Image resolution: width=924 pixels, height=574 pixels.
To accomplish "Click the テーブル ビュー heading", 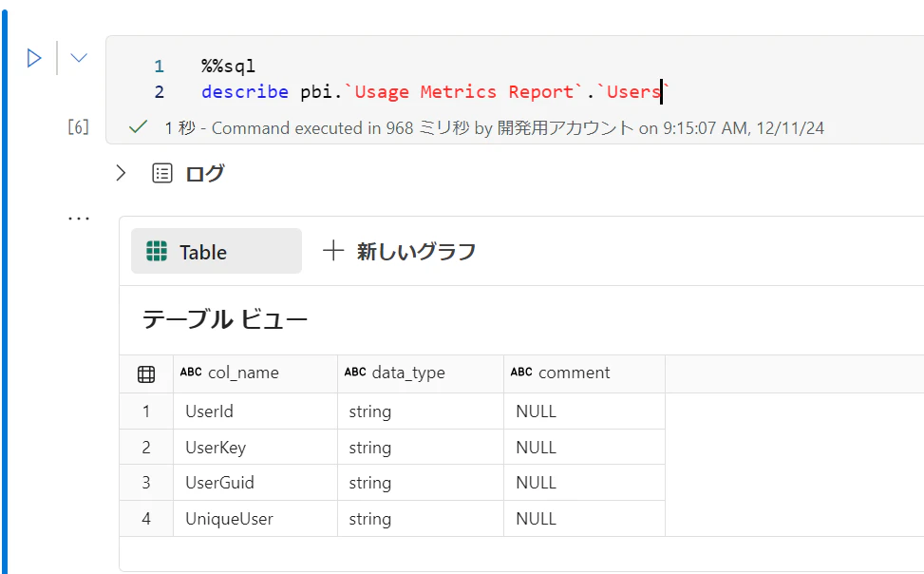I will tap(224, 319).
